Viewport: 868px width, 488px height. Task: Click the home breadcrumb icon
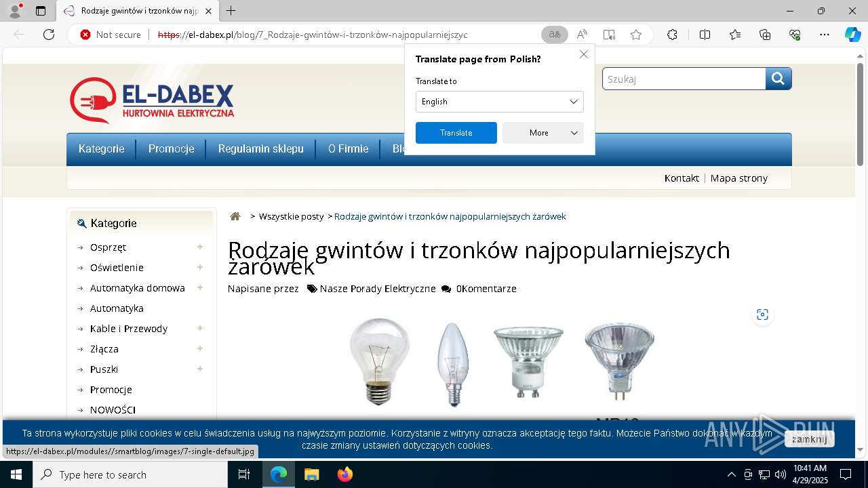click(x=235, y=216)
